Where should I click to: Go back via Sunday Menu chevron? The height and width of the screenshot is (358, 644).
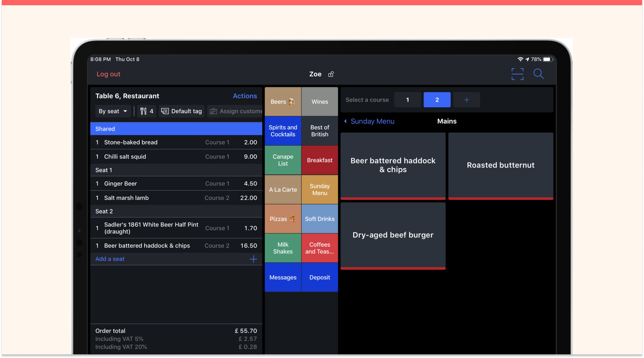click(x=345, y=121)
